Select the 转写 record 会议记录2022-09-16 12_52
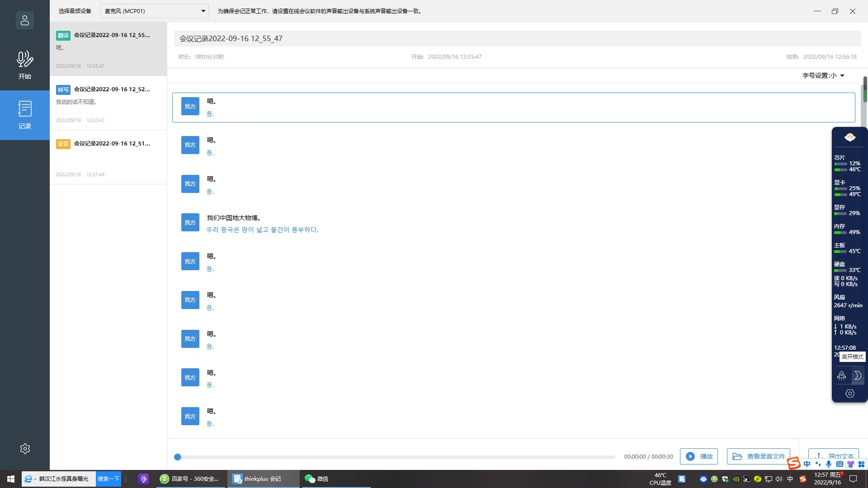The height and width of the screenshot is (488, 868). tap(108, 103)
